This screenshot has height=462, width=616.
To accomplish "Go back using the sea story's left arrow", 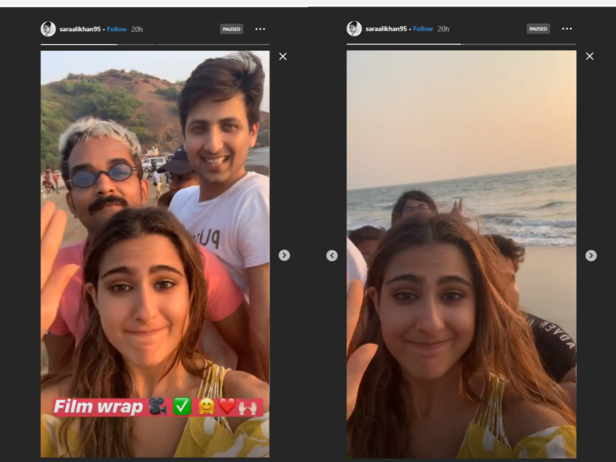I will click(x=332, y=255).
